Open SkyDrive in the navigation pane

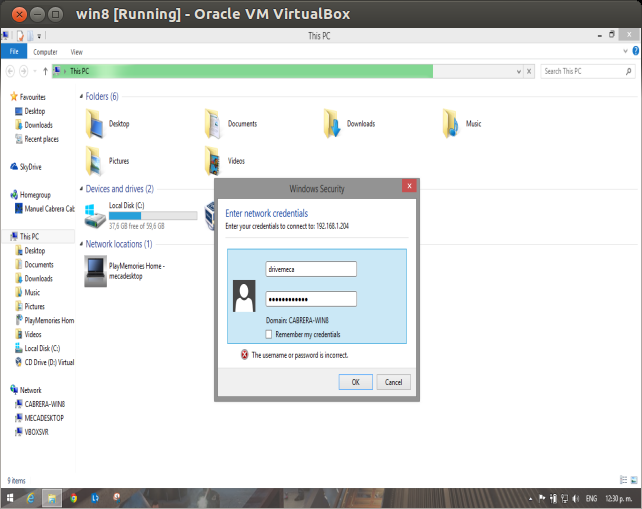pyautogui.click(x=26, y=167)
